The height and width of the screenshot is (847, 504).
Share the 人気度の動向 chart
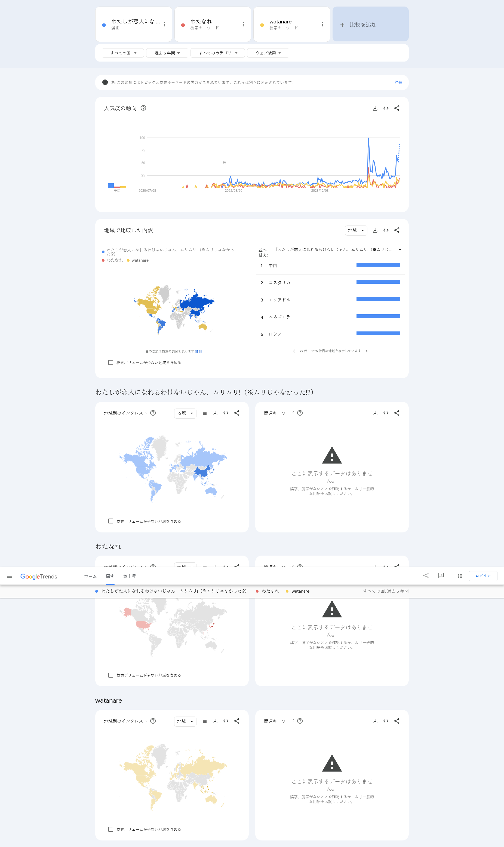pos(397,108)
